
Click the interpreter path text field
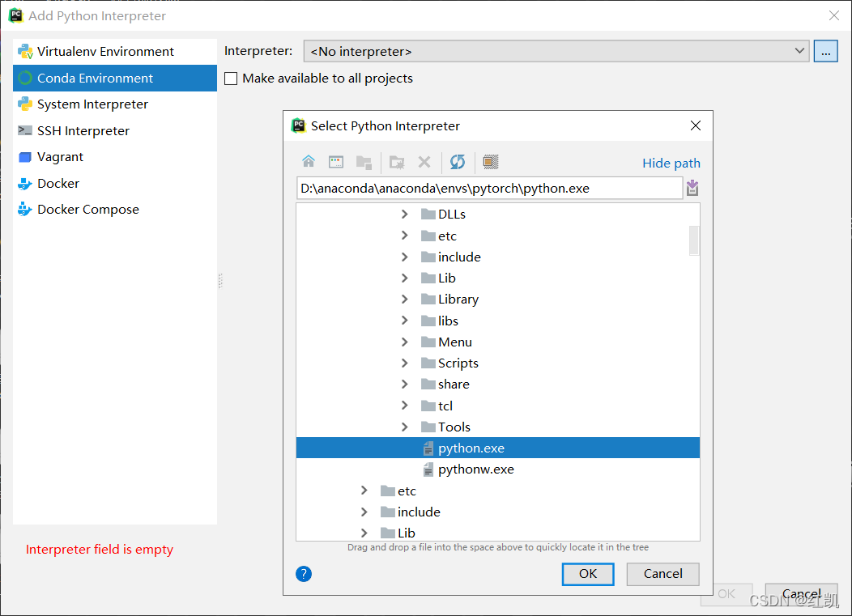click(x=489, y=188)
